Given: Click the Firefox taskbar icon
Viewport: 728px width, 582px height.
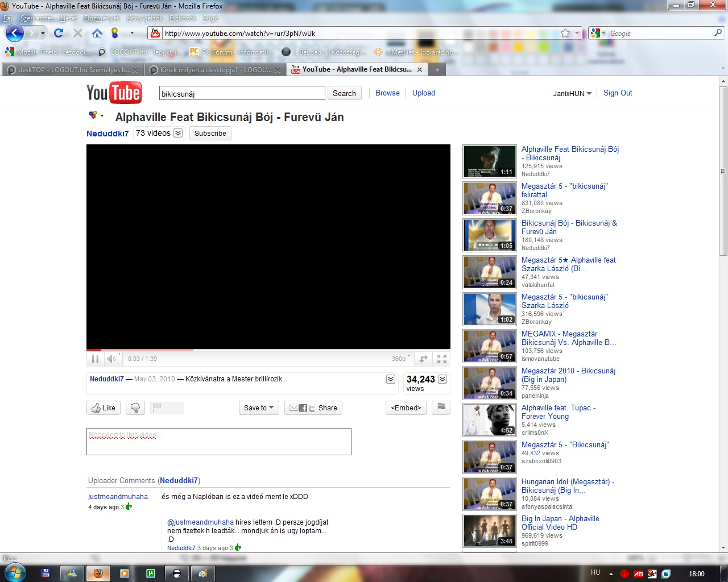Looking at the screenshot, I should click(x=98, y=573).
